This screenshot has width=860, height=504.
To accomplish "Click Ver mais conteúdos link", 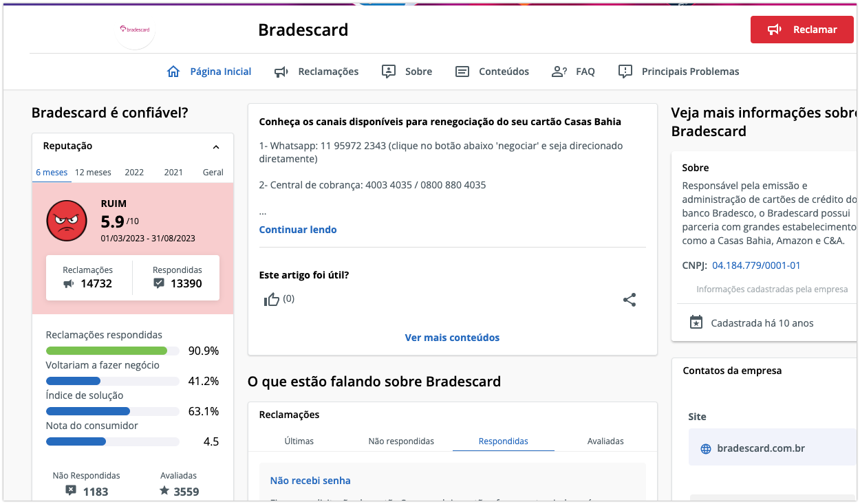I will coord(452,338).
